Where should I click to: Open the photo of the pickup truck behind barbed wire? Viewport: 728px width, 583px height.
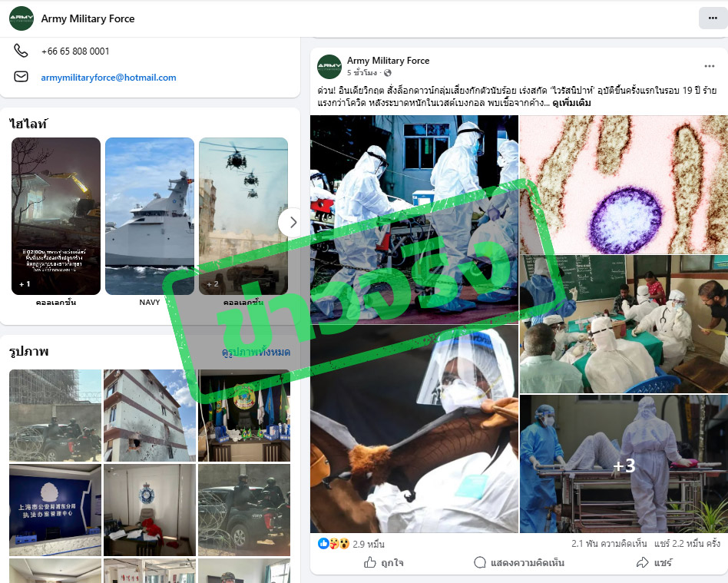point(244,510)
